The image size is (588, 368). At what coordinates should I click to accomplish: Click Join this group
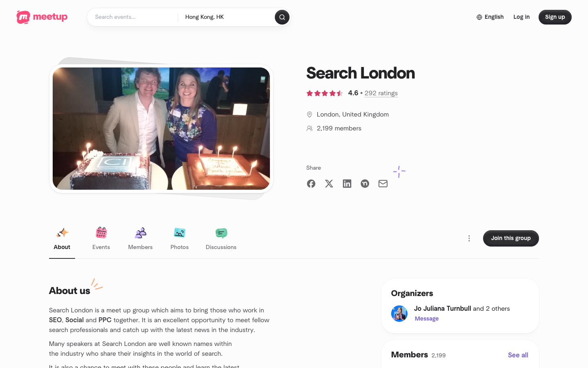[511, 238]
